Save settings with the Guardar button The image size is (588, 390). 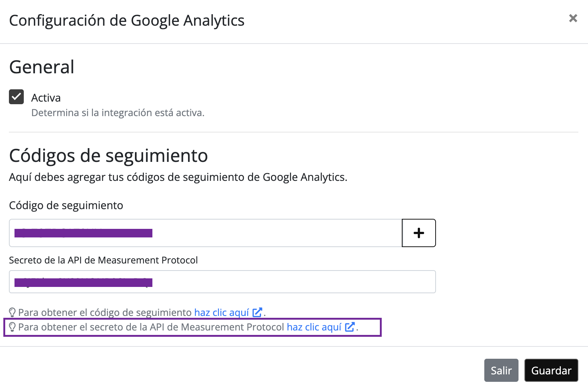(x=551, y=370)
